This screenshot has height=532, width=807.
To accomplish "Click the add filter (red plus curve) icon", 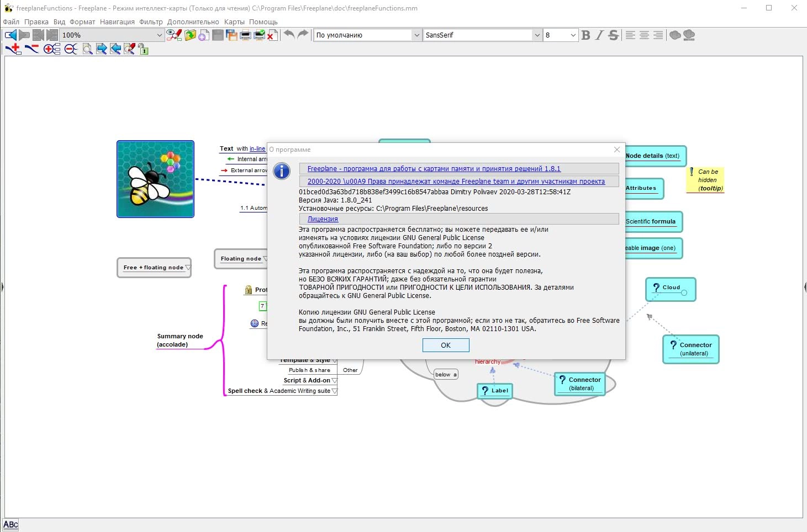I will pos(13,49).
